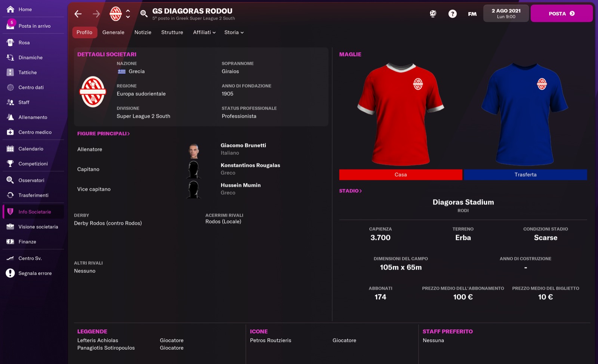The image size is (598, 364).
Task: Open the help question mark icon
Action: pos(452,14)
